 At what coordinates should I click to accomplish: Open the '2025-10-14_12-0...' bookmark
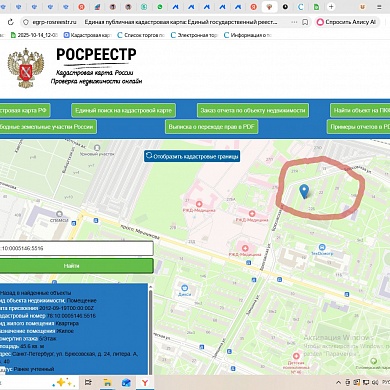(x=34, y=35)
